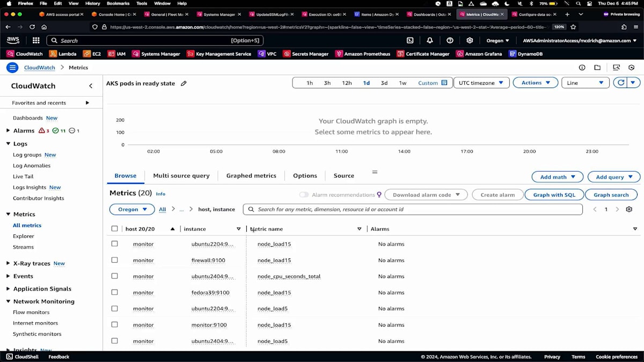Viewport: 644px width, 362px height.
Task: Collapse the CloudWatch sidebar arrow
Action: [91, 86]
